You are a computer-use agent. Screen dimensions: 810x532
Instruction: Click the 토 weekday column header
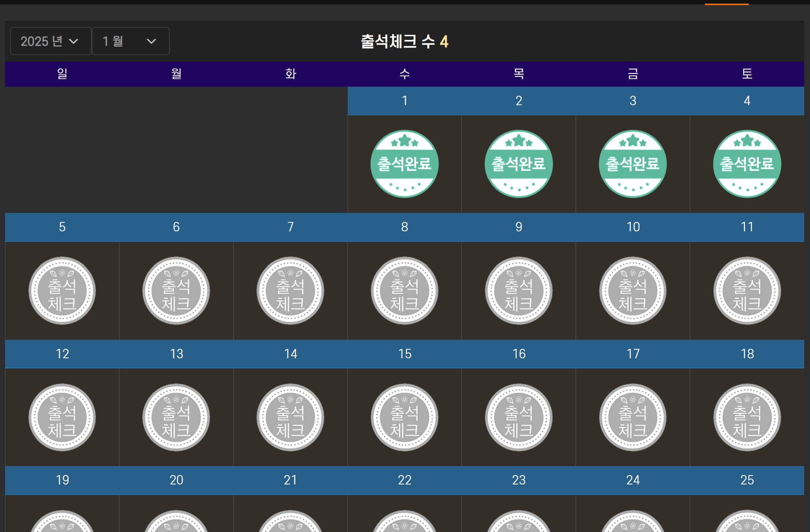(x=747, y=74)
